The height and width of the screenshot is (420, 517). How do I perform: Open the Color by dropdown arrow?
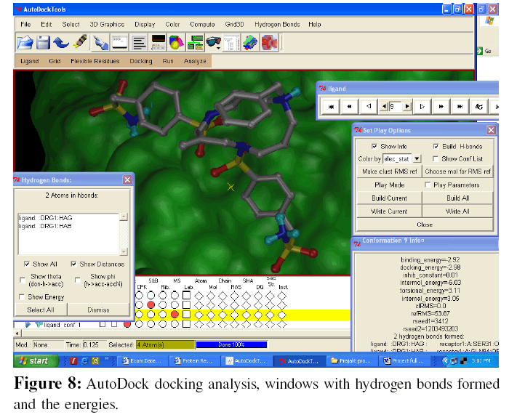tap(417, 158)
